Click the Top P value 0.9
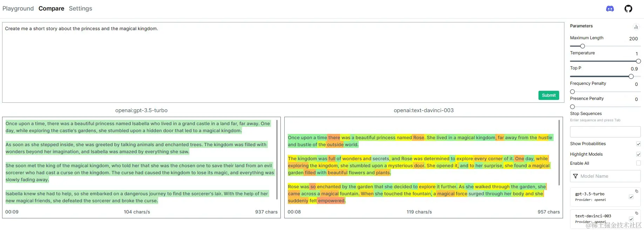 634,69
